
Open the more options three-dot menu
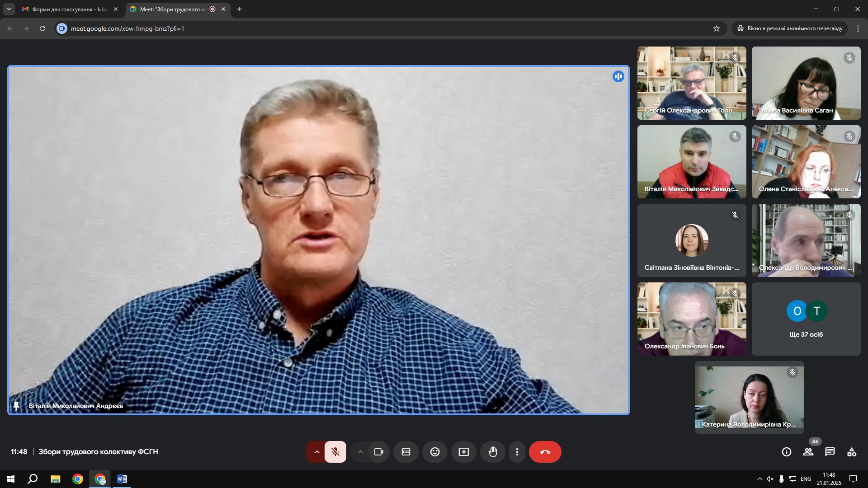coord(517,452)
